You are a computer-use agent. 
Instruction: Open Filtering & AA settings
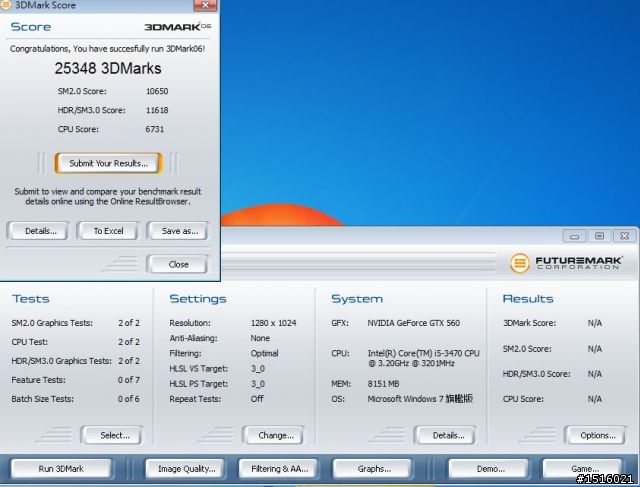[x=279, y=469]
